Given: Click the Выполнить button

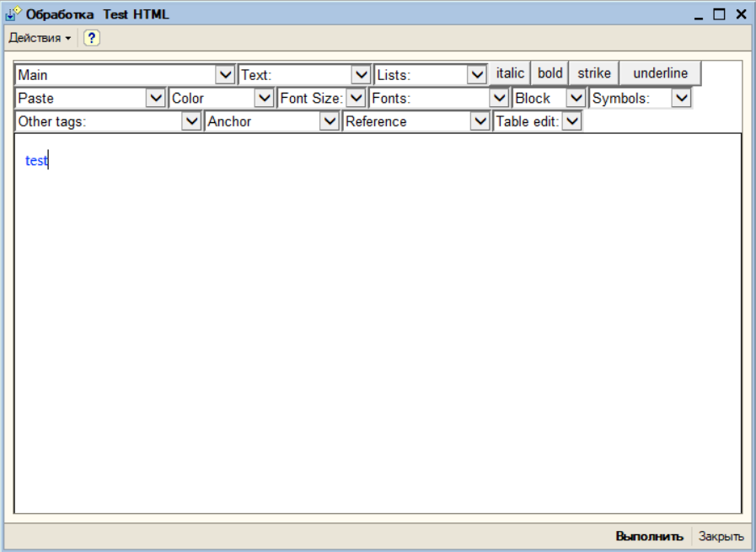Looking at the screenshot, I should (x=649, y=536).
